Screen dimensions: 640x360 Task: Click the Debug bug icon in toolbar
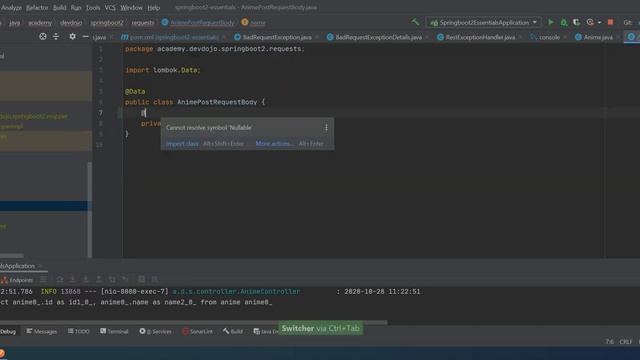(564, 22)
